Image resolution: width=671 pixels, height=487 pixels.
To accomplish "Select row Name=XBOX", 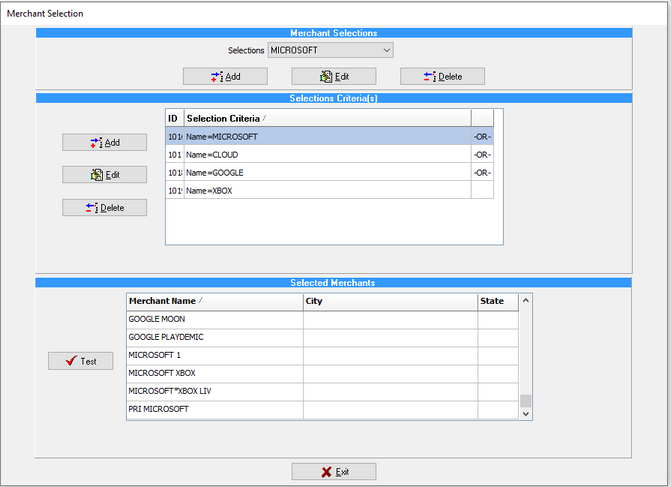I will [330, 190].
